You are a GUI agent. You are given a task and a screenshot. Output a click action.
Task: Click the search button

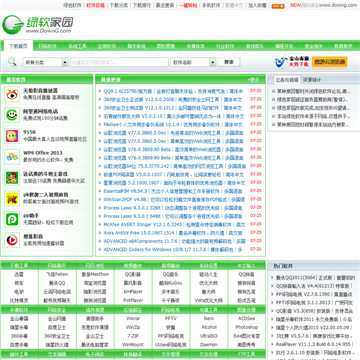click(229, 62)
